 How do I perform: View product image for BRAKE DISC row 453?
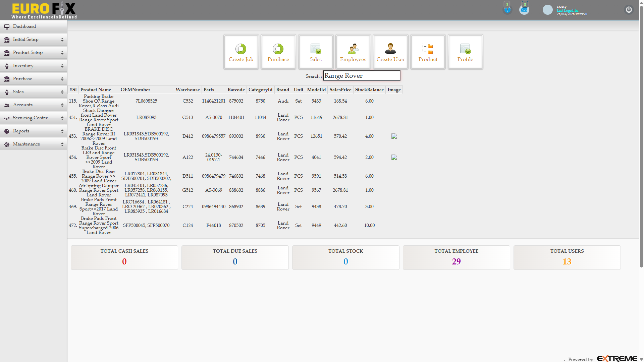394,136
